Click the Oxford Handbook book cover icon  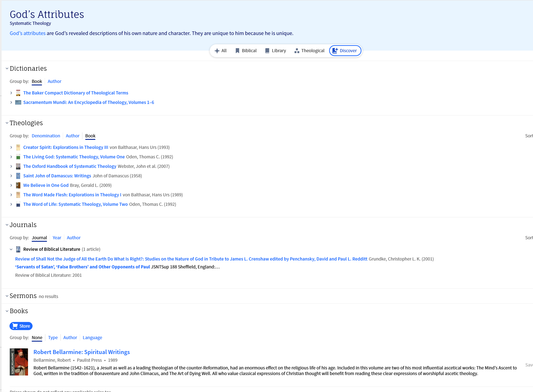tap(18, 166)
